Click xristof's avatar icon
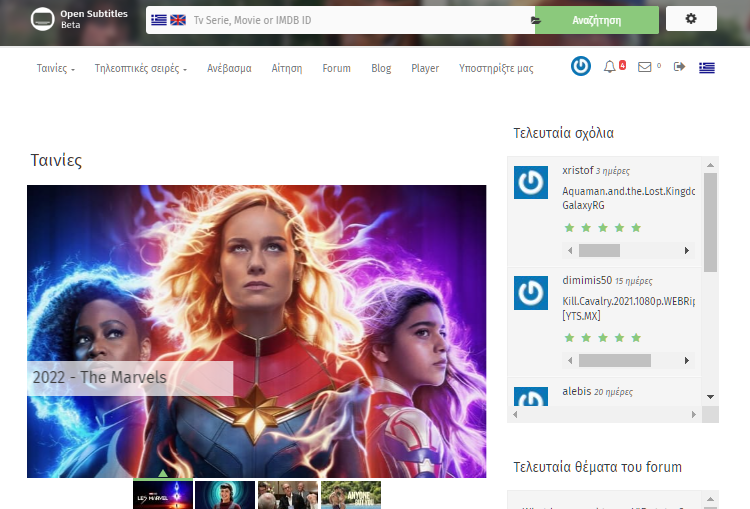Screen dimensions: 750x509 pyautogui.click(x=531, y=182)
